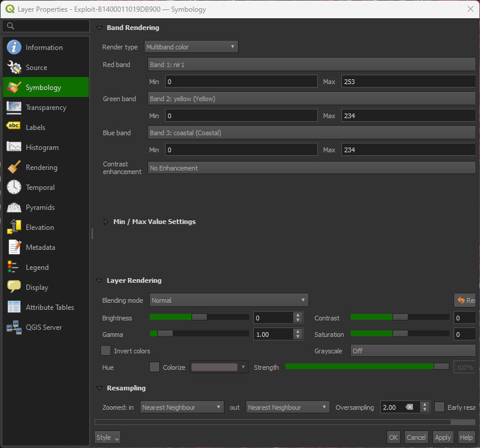Open the Blending mode dropdown
480x448 pixels.
click(229, 300)
